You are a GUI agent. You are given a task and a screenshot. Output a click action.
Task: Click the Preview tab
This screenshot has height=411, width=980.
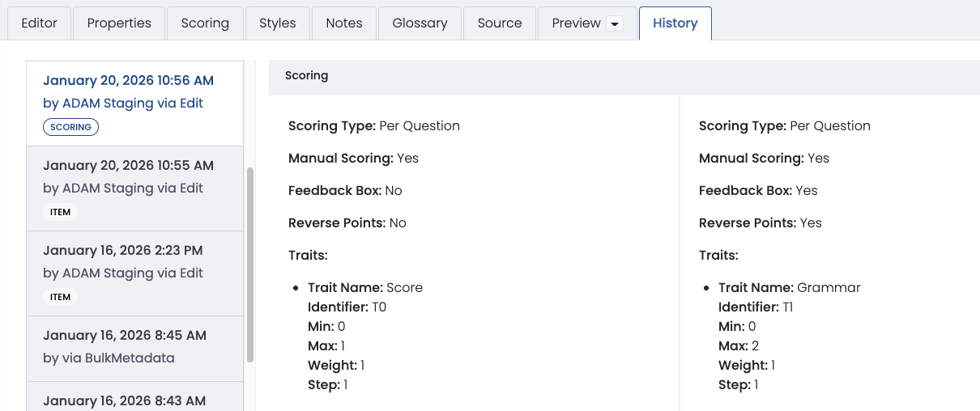click(x=576, y=23)
